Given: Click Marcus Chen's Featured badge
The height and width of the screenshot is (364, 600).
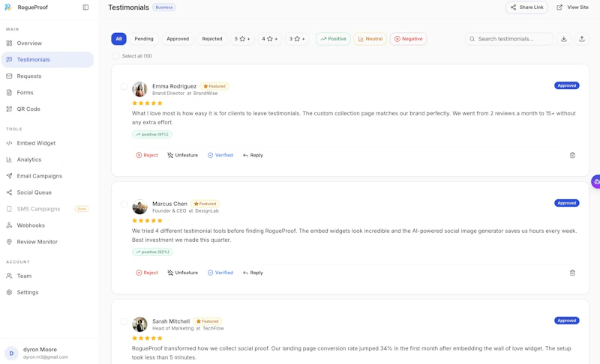Looking at the screenshot, I should pos(205,204).
